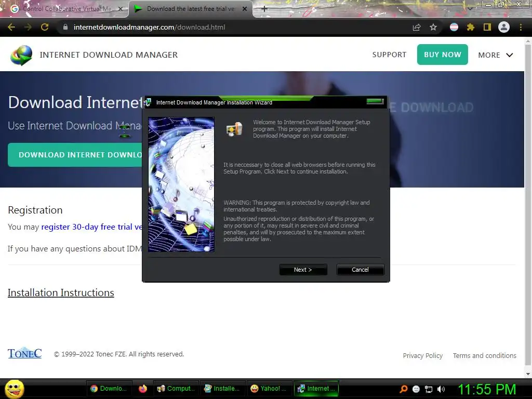Expand the More dropdown in site header
This screenshot has height=399, width=532.
[x=495, y=55]
